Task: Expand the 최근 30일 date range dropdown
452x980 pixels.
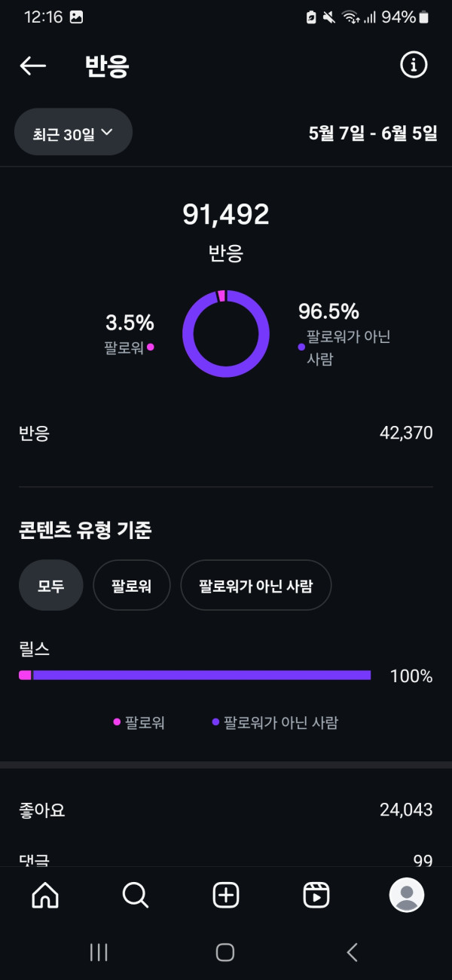Action: click(x=73, y=133)
